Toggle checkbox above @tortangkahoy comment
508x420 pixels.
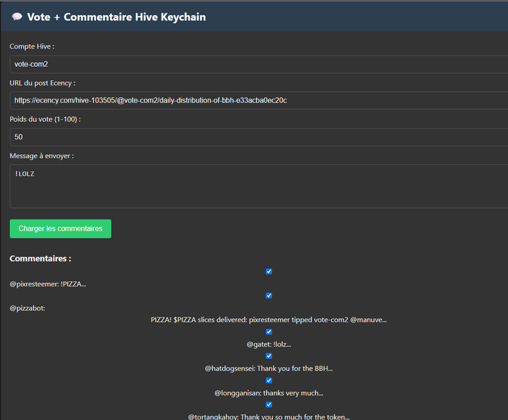pyautogui.click(x=269, y=404)
